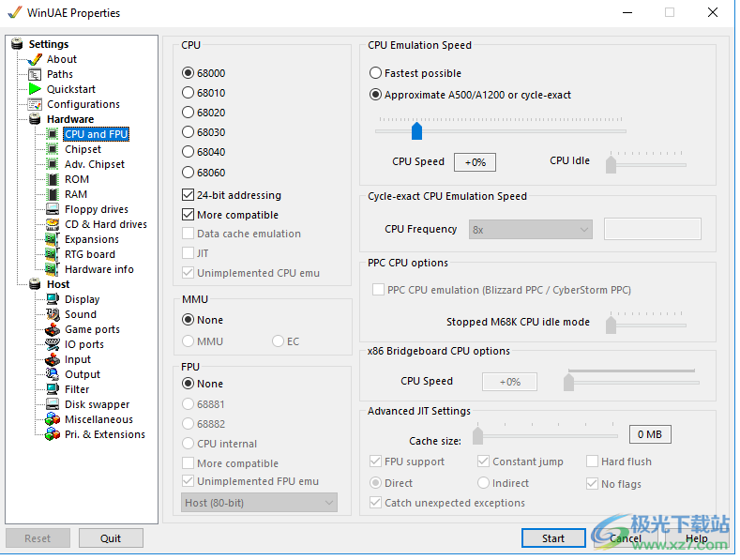Viewport: 740px width, 560px height.
Task: Click the Host disk-stack icon
Action: 35,284
